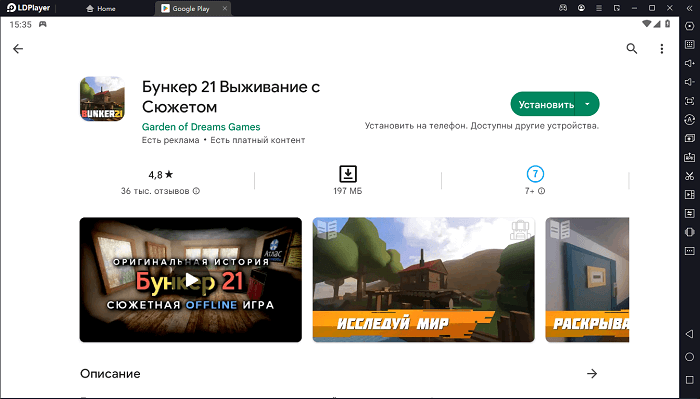
Task: Click the Описание heading
Action: 110,374
